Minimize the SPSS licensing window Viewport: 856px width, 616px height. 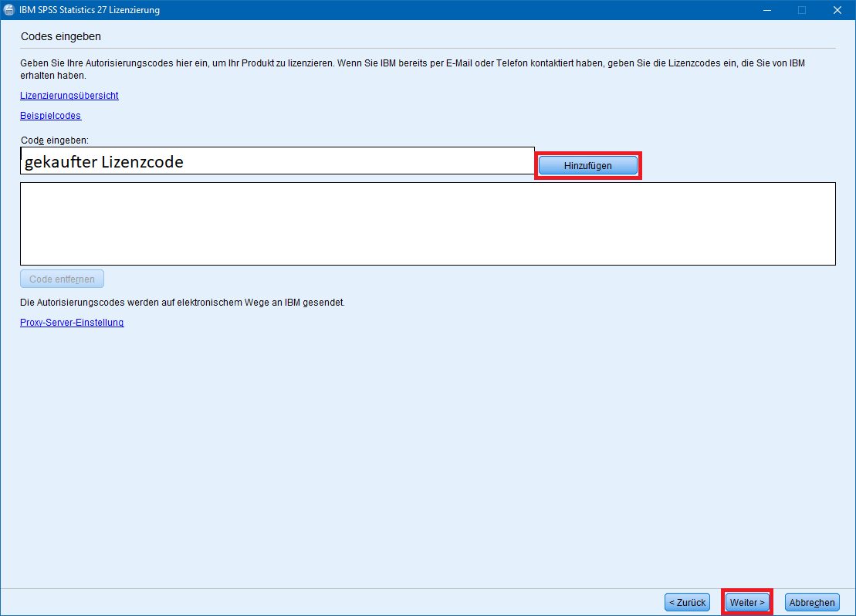point(766,10)
